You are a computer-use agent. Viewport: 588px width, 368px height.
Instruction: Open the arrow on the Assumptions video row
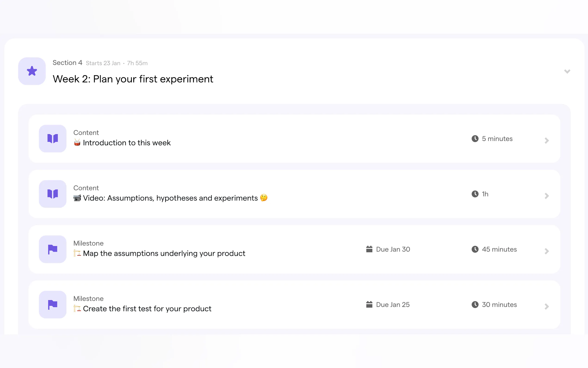pos(546,196)
